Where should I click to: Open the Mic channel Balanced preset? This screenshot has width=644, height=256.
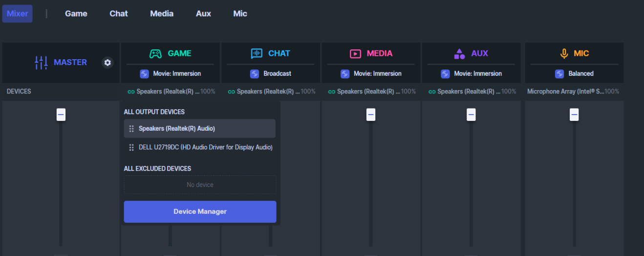(x=574, y=73)
